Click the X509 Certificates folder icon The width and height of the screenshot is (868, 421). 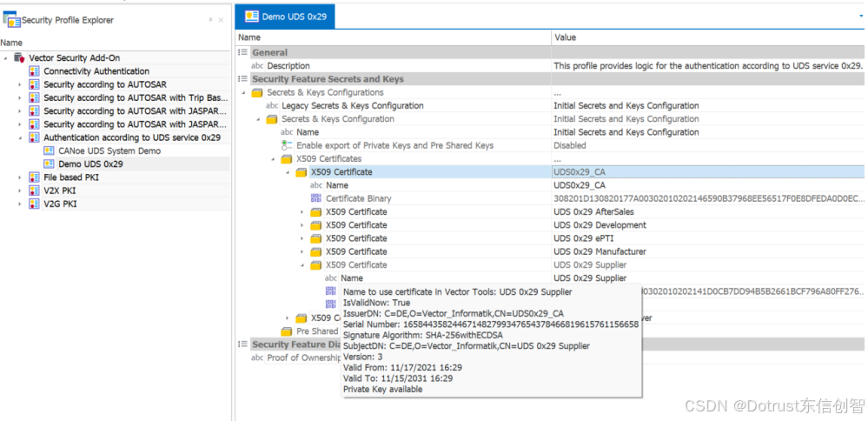pyautogui.click(x=286, y=159)
